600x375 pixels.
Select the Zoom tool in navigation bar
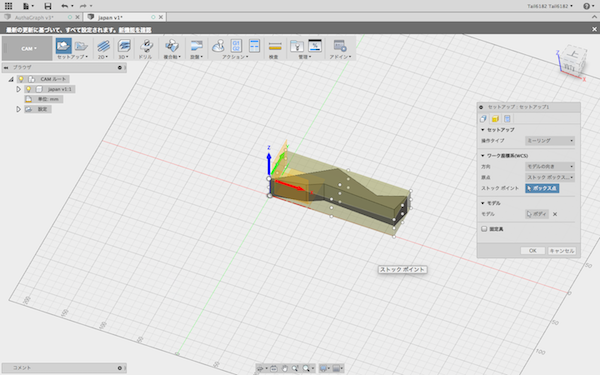(x=295, y=368)
